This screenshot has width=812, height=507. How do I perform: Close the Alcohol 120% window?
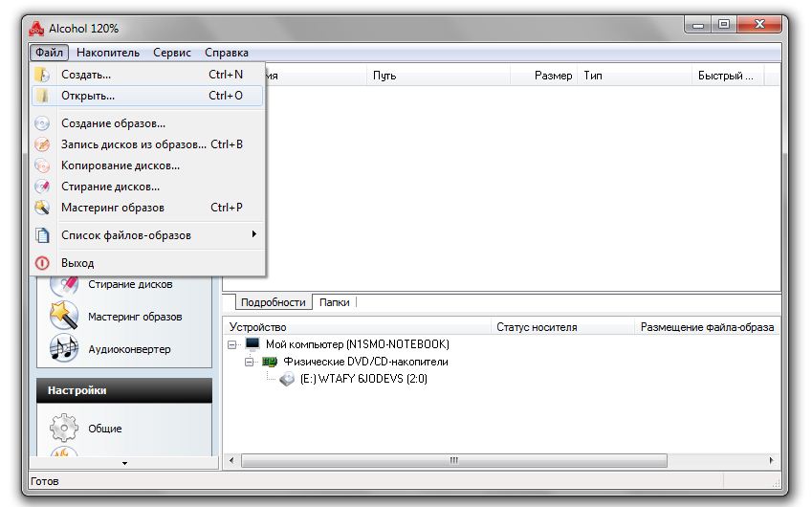coord(759,24)
